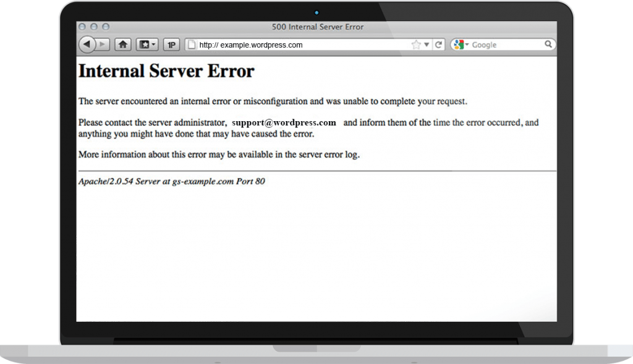Click the "Internal Server Error" heading

(166, 71)
